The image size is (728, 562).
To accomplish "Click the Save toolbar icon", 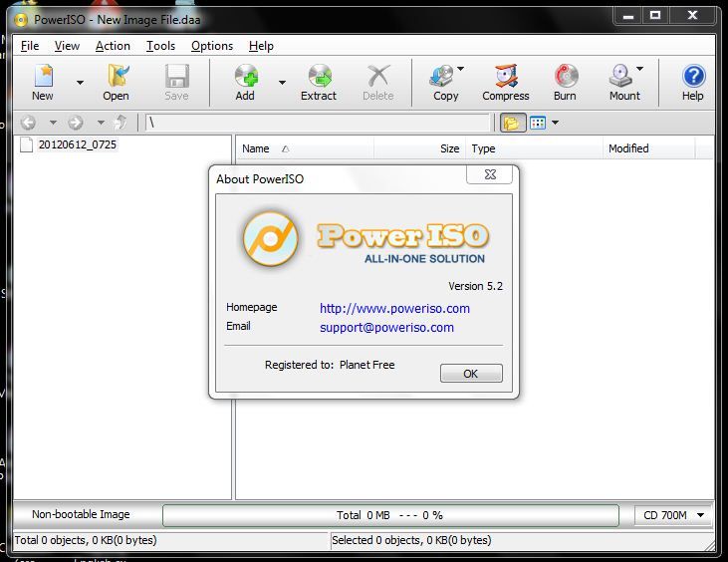I will [177, 83].
